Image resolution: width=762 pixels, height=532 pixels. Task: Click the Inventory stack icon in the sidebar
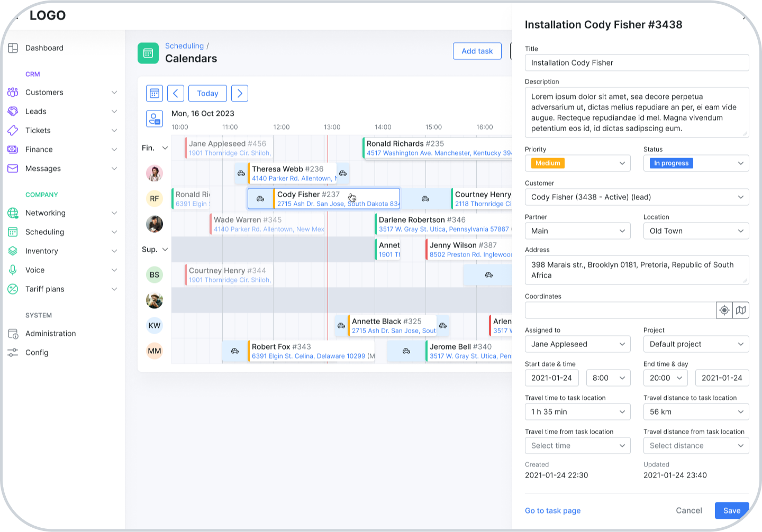[x=13, y=251]
